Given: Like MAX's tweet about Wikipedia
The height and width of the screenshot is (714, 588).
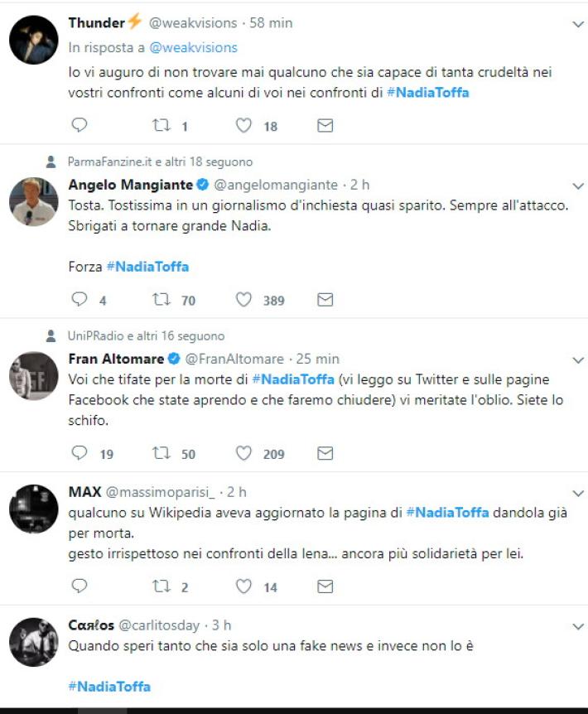Looking at the screenshot, I should coord(243,586).
